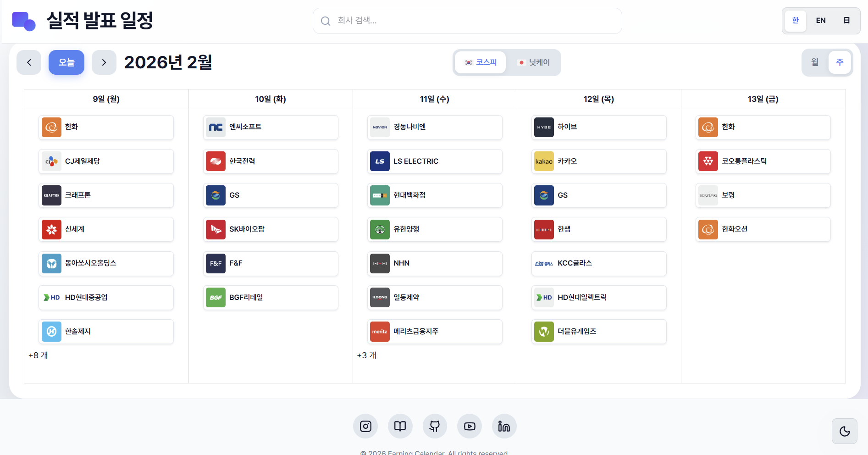Click the 한국전력 red logo
The image size is (868, 455).
[216, 161]
